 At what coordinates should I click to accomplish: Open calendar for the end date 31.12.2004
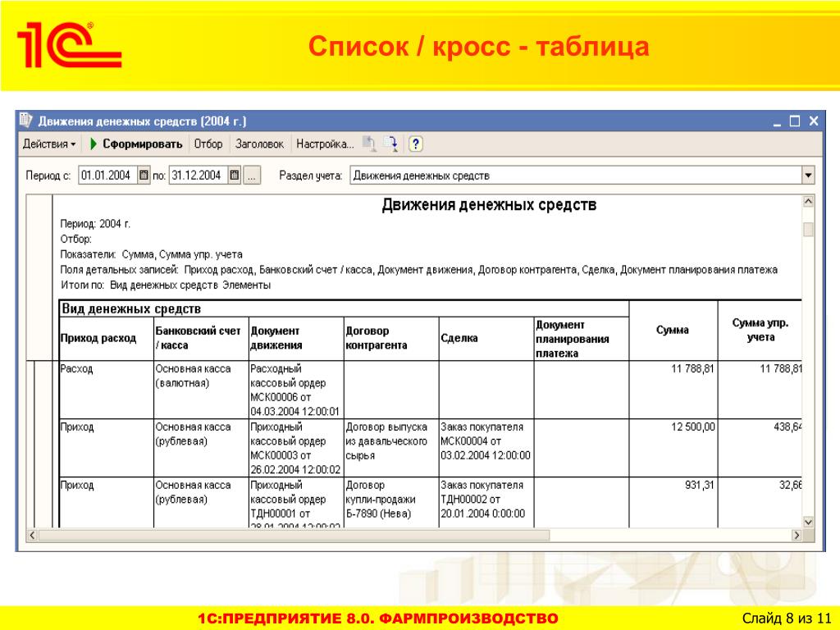235,176
